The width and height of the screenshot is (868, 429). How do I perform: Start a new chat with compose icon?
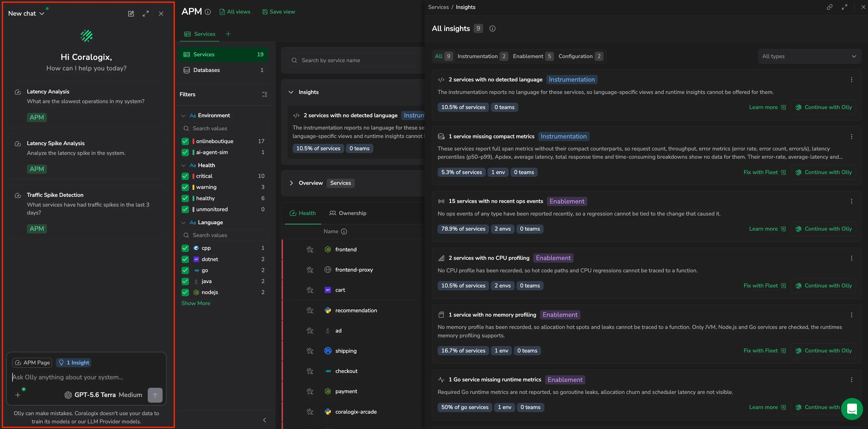(x=131, y=14)
